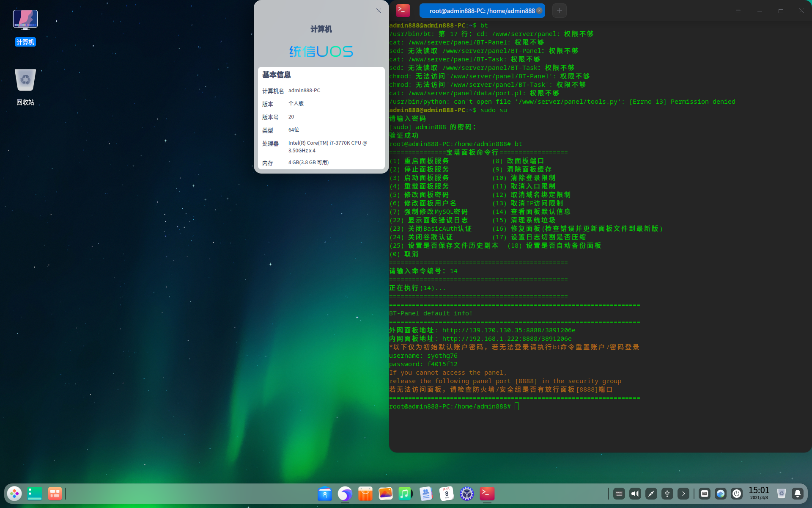Select the root@admin888-PC terminal tab
This screenshot has height=508, width=812.
coord(482,11)
